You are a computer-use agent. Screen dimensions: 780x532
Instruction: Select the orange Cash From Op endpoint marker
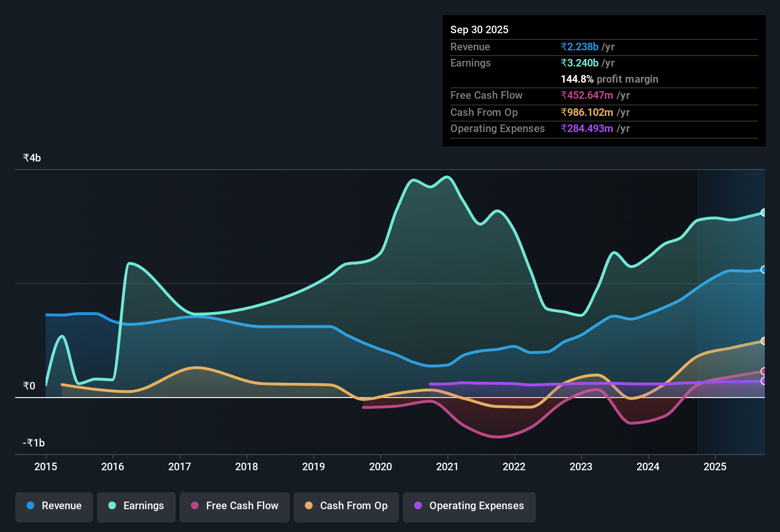click(x=764, y=341)
